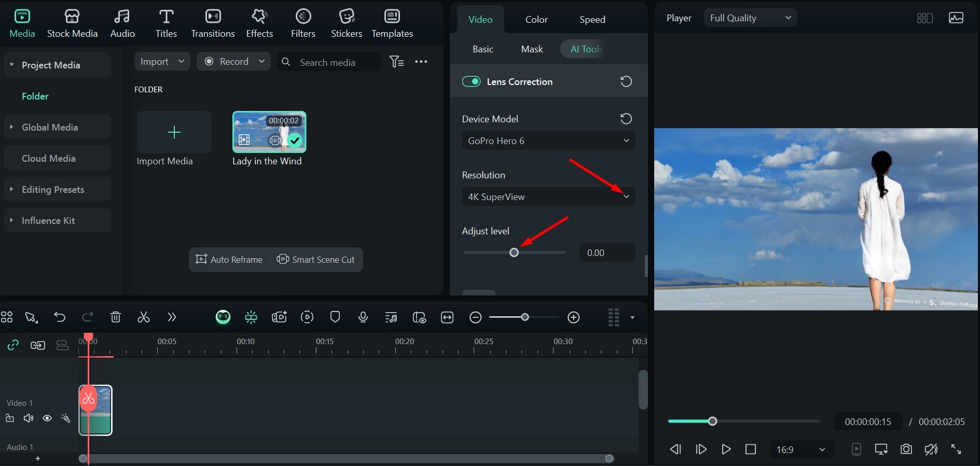
Task: Select the Folder item
Action: click(35, 96)
